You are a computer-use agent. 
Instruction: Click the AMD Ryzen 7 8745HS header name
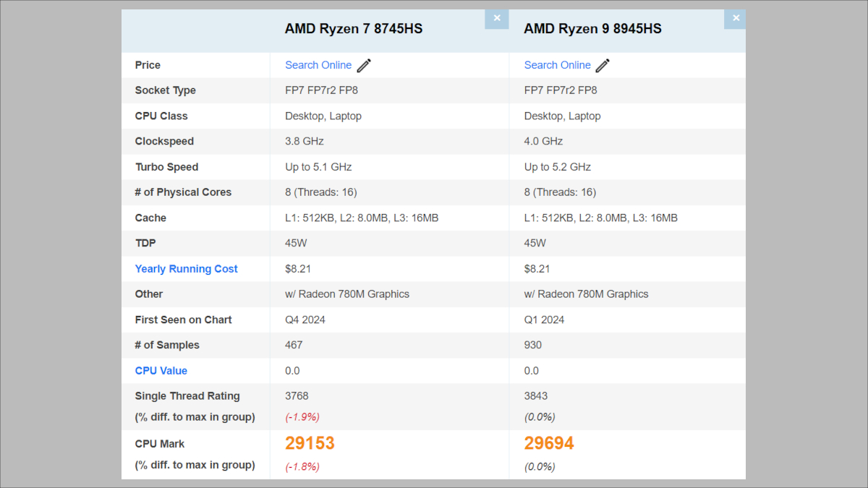(352, 28)
